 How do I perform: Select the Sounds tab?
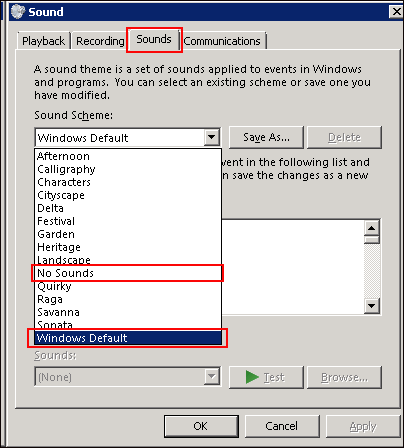point(154,39)
